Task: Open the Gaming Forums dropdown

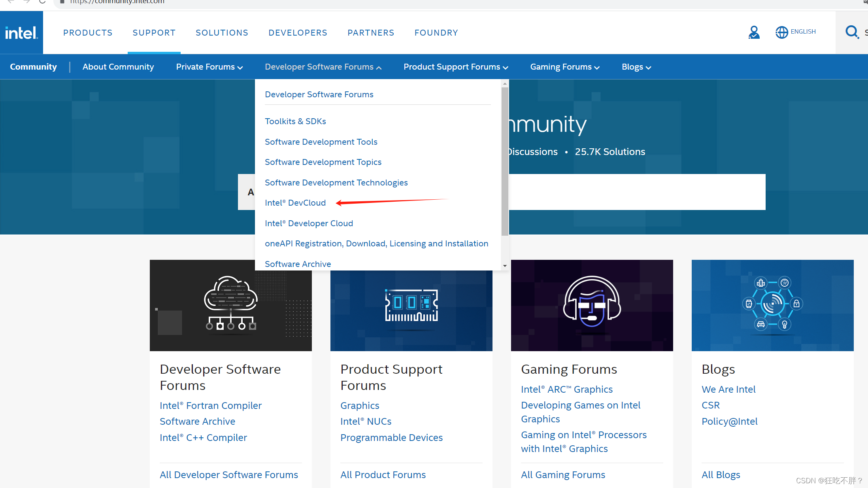Action: (564, 66)
